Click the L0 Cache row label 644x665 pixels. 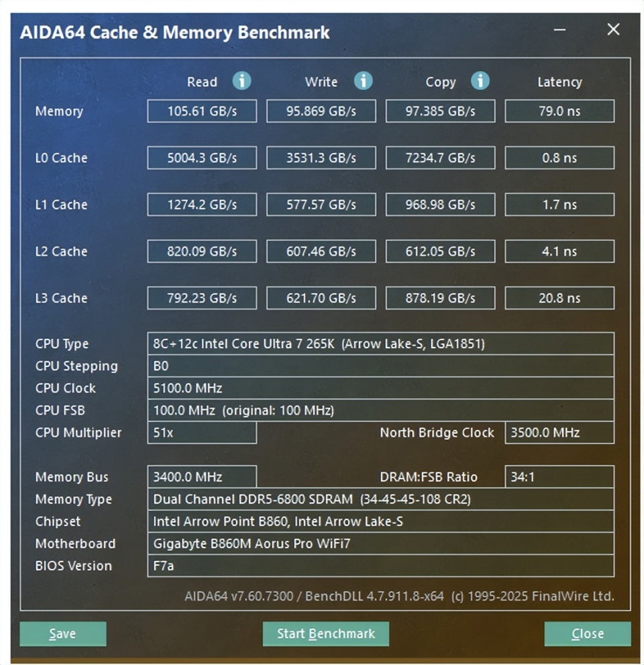tap(61, 158)
